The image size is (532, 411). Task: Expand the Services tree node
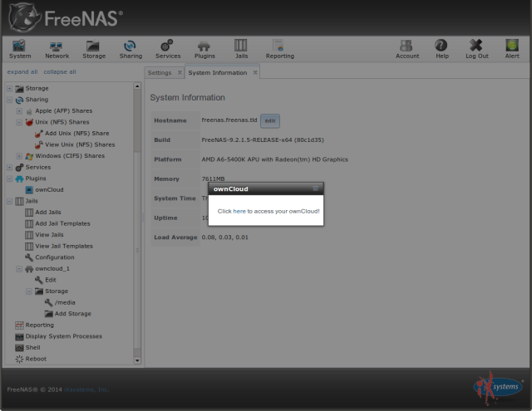pyautogui.click(x=9, y=168)
